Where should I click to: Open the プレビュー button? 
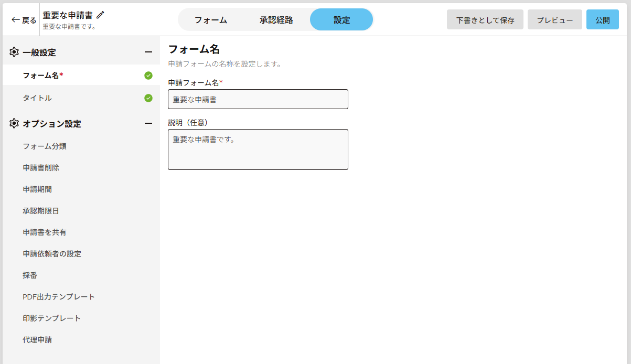[x=555, y=20]
